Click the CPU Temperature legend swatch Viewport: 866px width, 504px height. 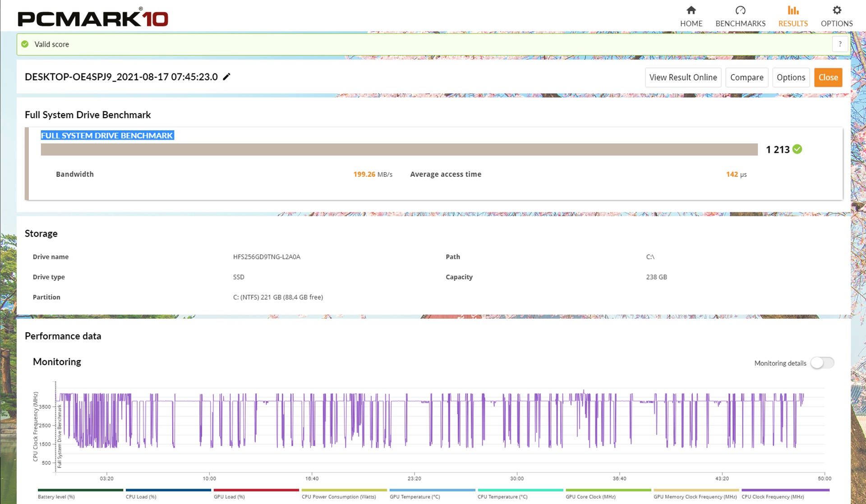(x=520, y=490)
